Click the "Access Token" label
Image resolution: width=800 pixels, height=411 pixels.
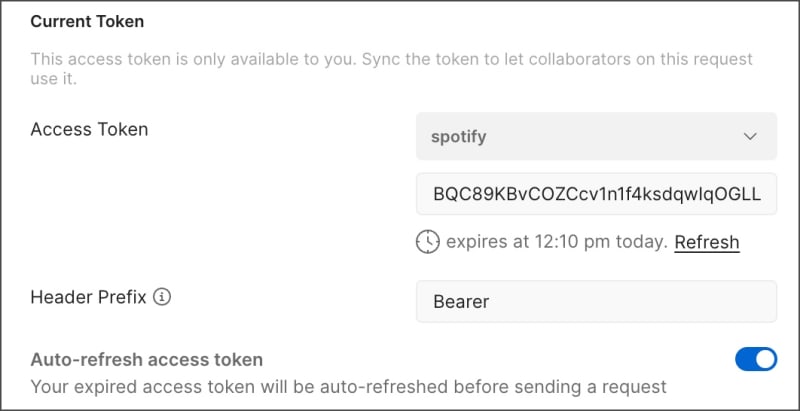click(x=89, y=129)
